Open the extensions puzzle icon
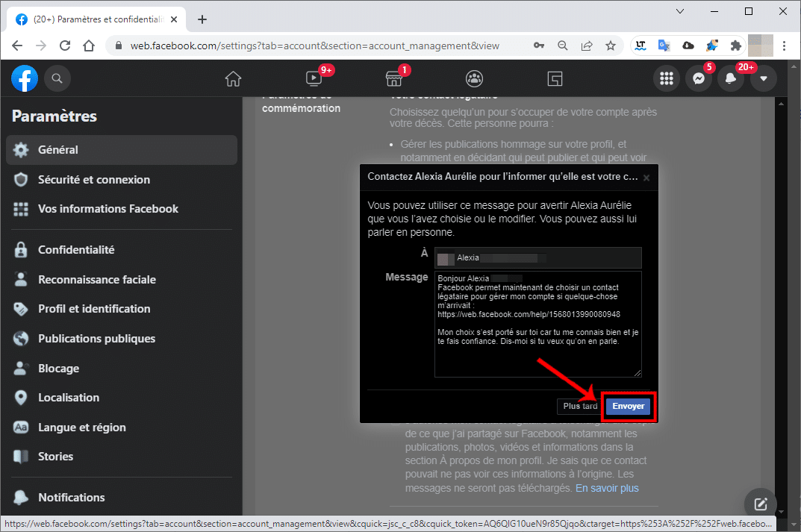The image size is (801, 532). [x=735, y=46]
